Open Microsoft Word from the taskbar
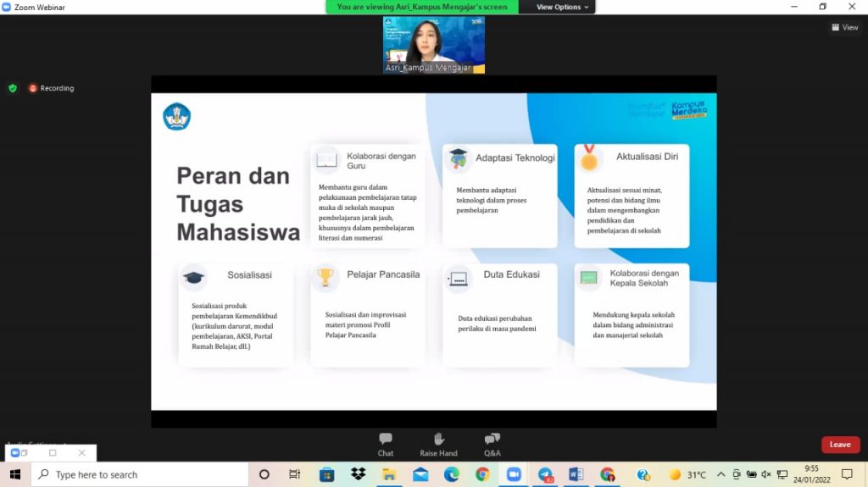Screen dimensions: 868x487 tap(576, 474)
